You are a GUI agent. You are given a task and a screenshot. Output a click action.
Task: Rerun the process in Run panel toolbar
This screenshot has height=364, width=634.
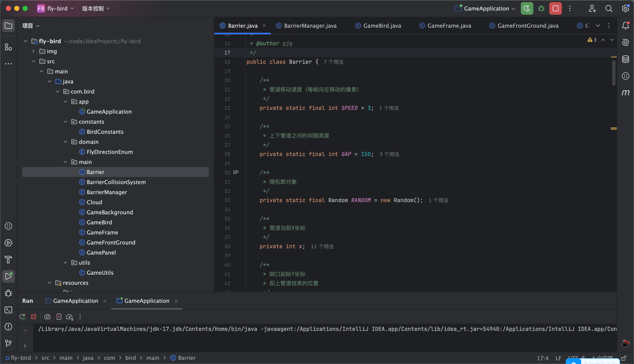[x=22, y=317]
